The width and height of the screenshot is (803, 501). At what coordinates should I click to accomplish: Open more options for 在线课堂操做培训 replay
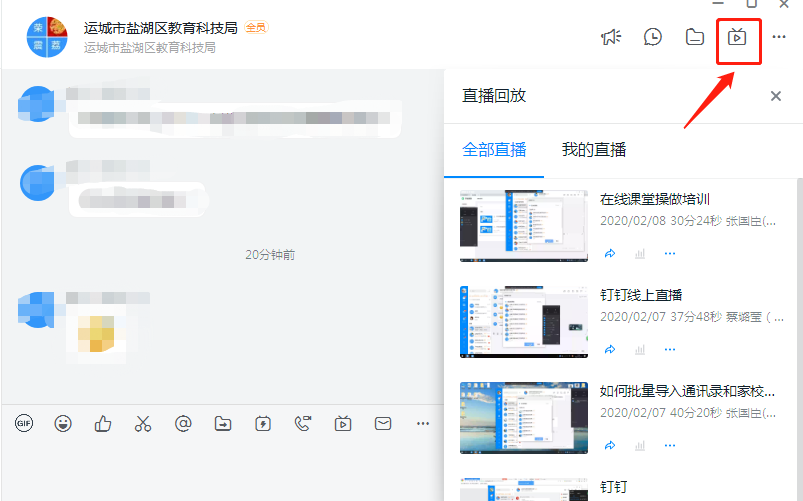point(670,254)
